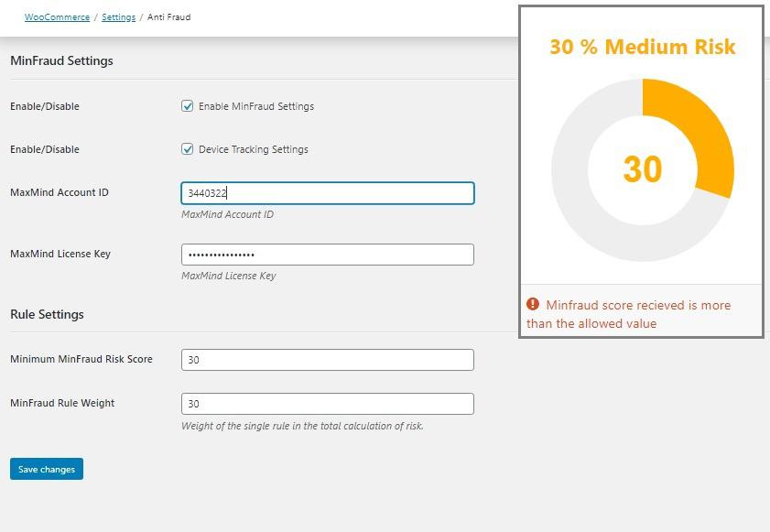Click the MinFraud Settings section heading

point(61,61)
